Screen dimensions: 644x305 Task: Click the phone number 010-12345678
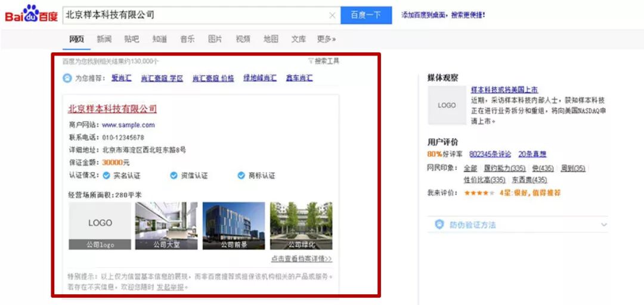click(x=123, y=138)
